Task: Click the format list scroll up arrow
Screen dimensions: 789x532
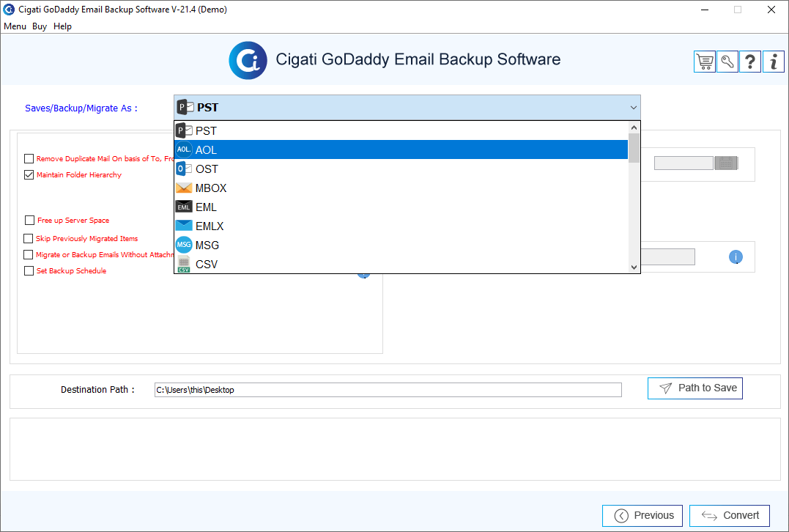Action: [634, 128]
